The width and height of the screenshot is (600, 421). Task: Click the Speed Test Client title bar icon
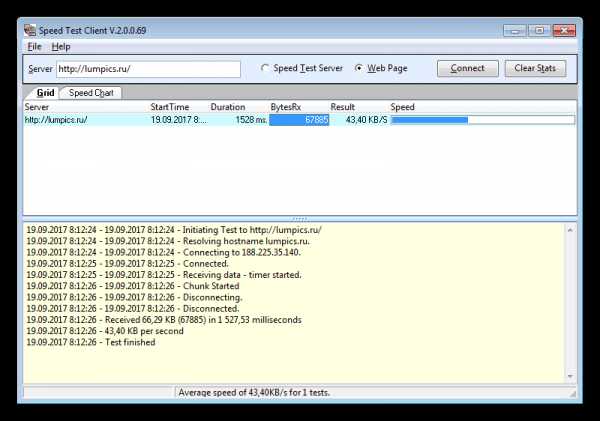point(29,30)
